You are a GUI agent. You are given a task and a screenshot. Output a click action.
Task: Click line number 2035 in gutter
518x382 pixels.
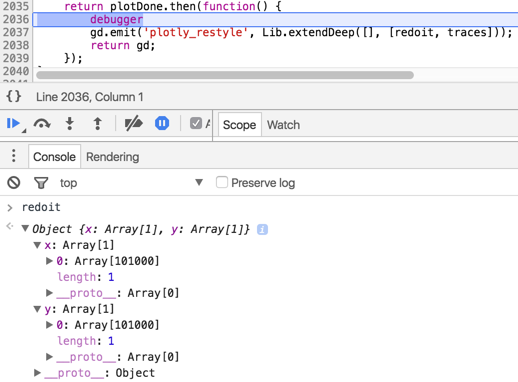[x=16, y=6]
